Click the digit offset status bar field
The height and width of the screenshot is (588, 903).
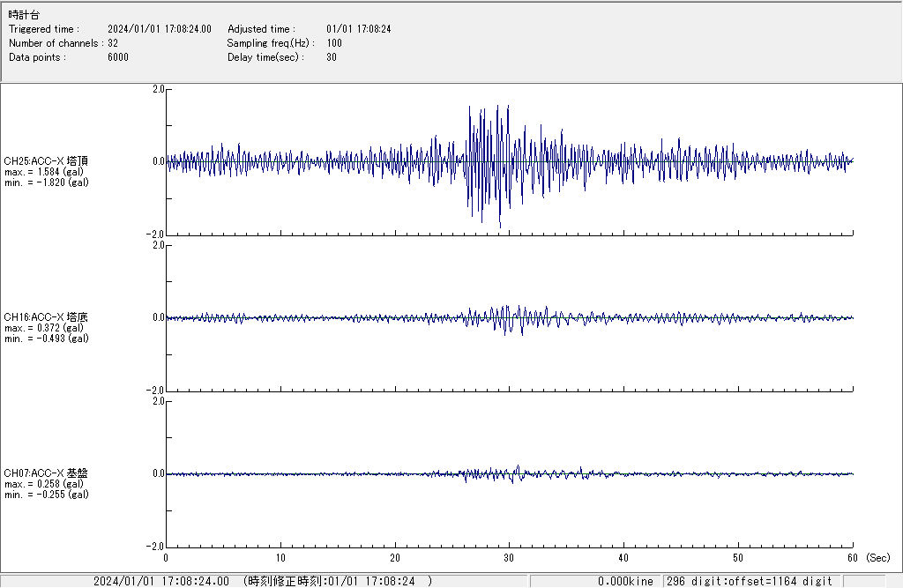[749, 581]
